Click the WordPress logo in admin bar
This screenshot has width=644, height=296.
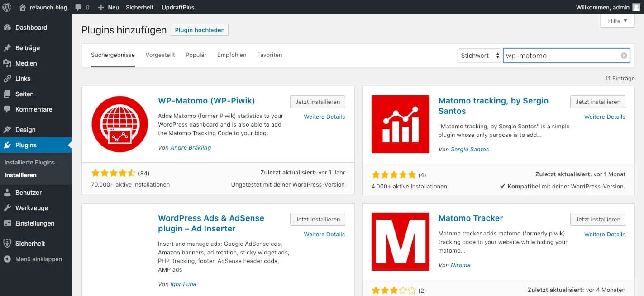pos(7,7)
